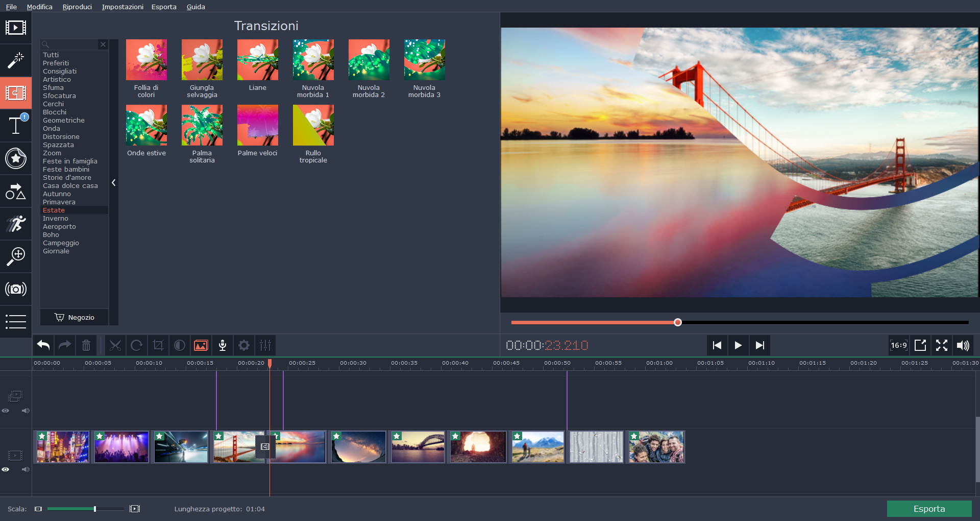The width and height of the screenshot is (980, 521).
Task: Open the Filters magic wand panel
Action: click(15, 60)
